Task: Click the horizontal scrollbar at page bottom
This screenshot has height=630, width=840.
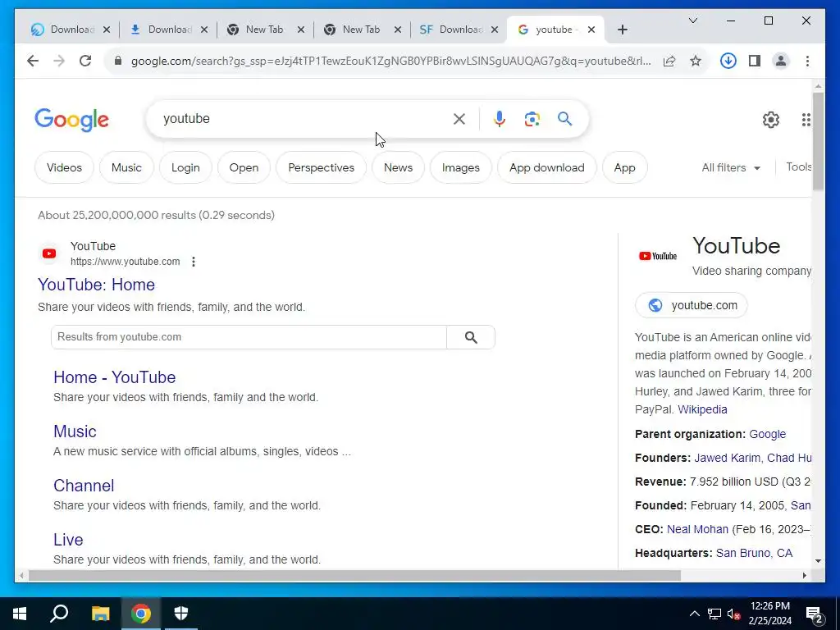Action: click(x=354, y=575)
